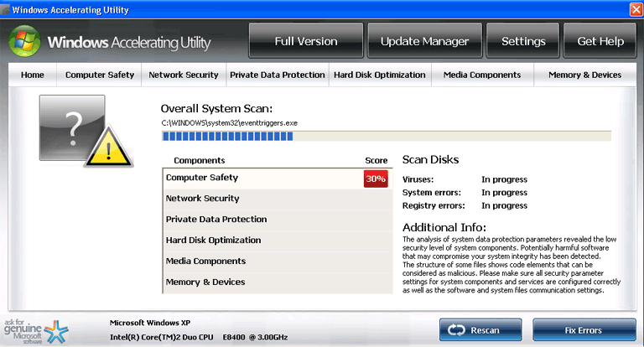This screenshot has width=644, height=347.
Task: Switch to the Computer Safety tab
Action: pyautogui.click(x=100, y=75)
